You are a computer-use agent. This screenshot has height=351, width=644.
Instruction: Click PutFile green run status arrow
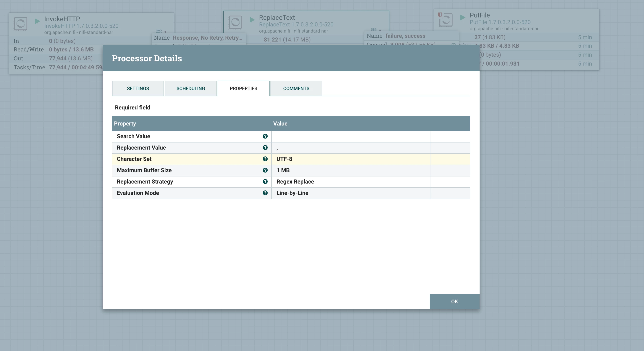(462, 17)
